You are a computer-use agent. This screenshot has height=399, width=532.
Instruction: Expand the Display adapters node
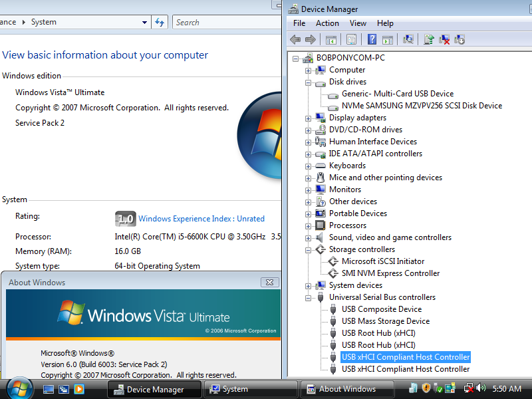point(308,118)
